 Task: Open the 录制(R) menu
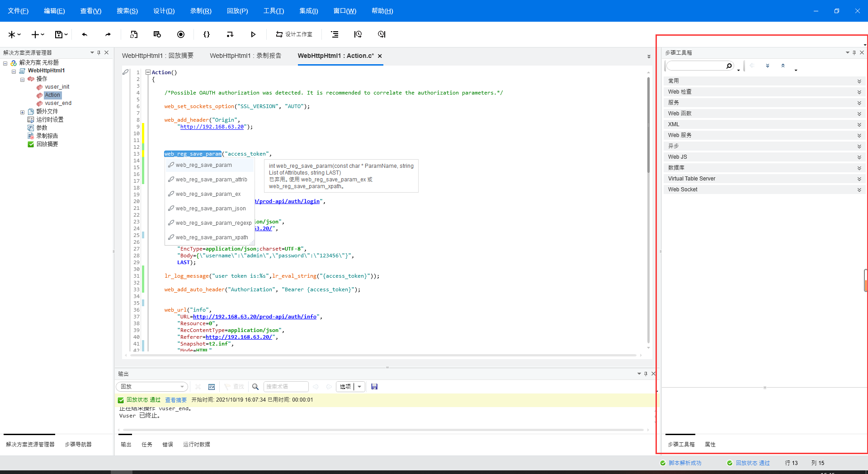200,10
